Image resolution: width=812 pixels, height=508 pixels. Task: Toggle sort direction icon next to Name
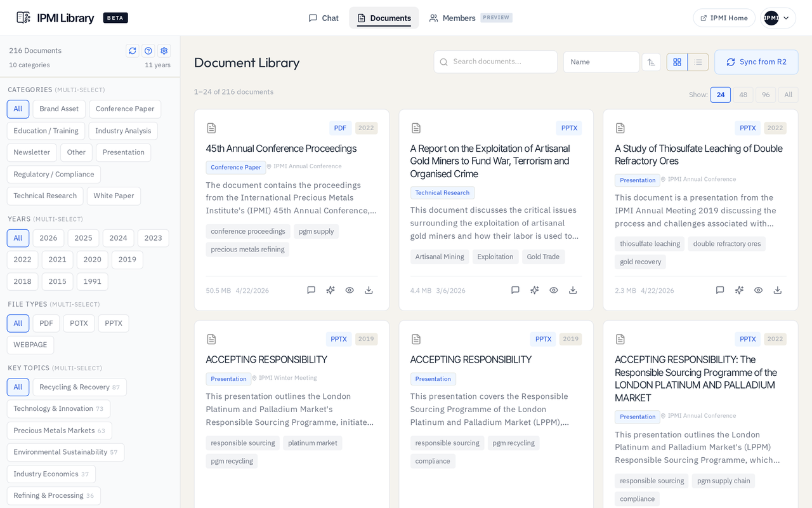[x=651, y=62]
